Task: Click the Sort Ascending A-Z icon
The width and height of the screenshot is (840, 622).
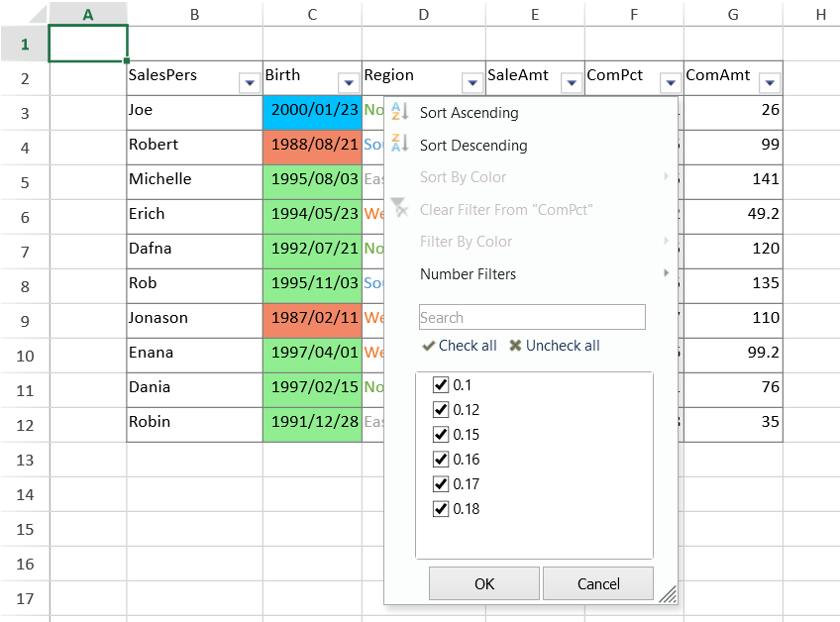Action: pos(400,113)
